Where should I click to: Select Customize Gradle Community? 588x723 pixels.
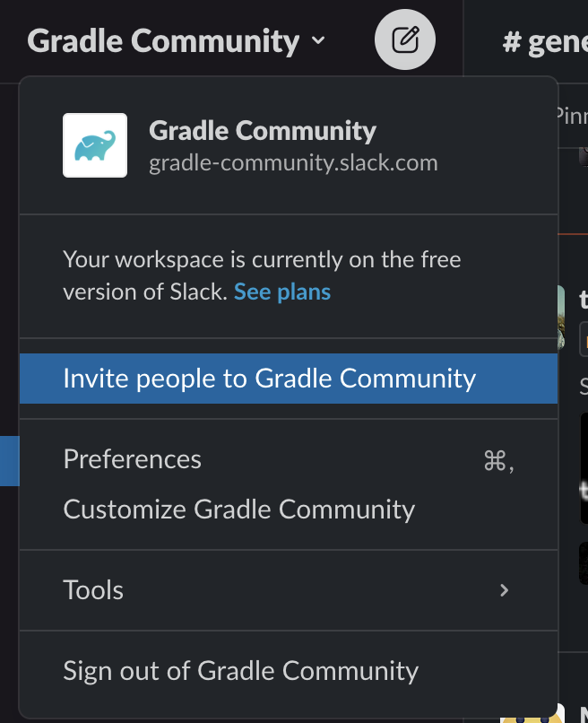238,509
